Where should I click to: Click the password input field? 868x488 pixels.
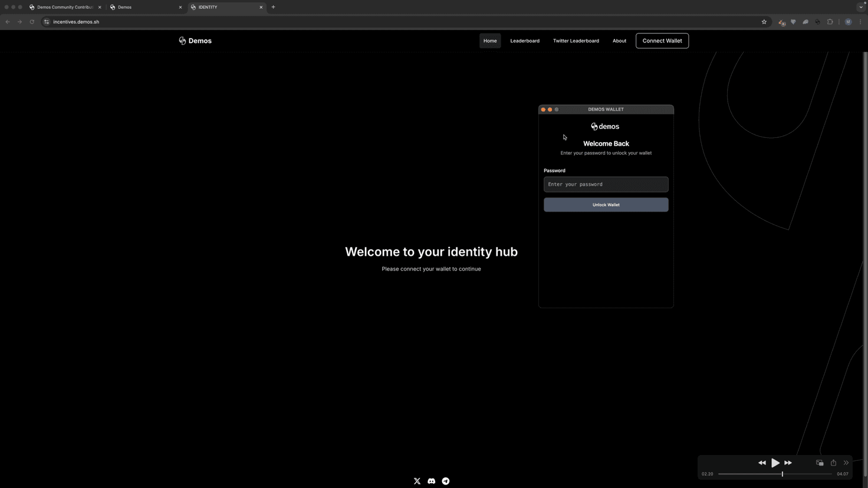606,184
